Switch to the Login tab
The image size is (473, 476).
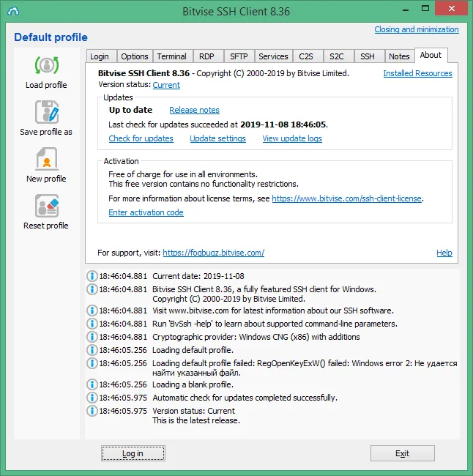point(101,56)
